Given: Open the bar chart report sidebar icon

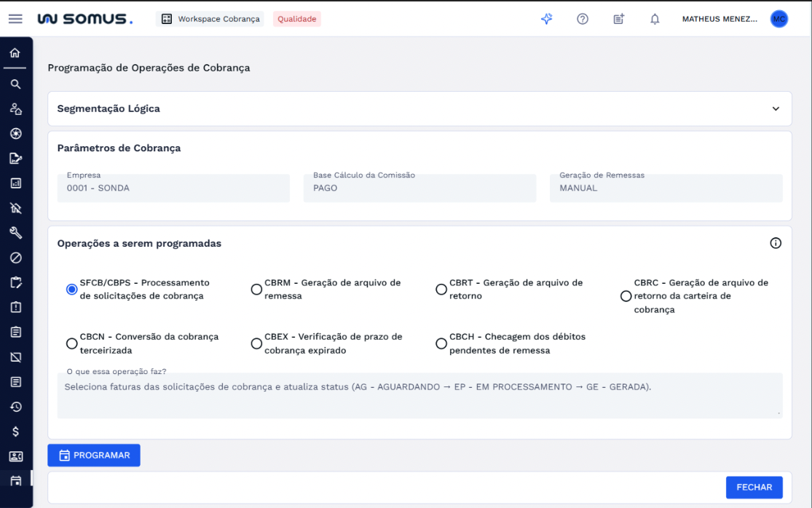Looking at the screenshot, I should (15, 183).
